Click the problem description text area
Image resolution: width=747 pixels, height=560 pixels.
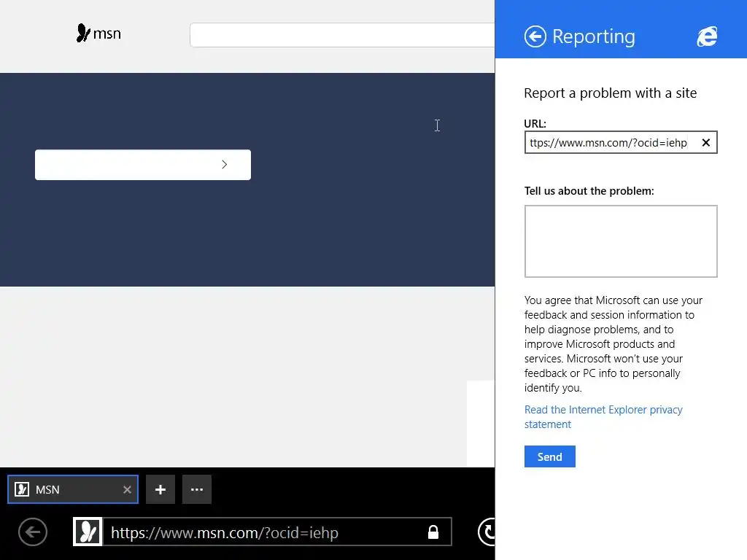coord(621,241)
